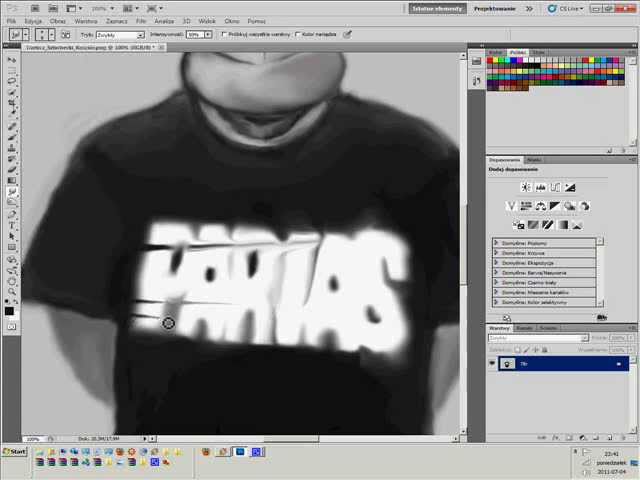Expand the Domyślne: Barwa/Nasycenie presets
The height and width of the screenshot is (480, 640).
tap(496, 272)
